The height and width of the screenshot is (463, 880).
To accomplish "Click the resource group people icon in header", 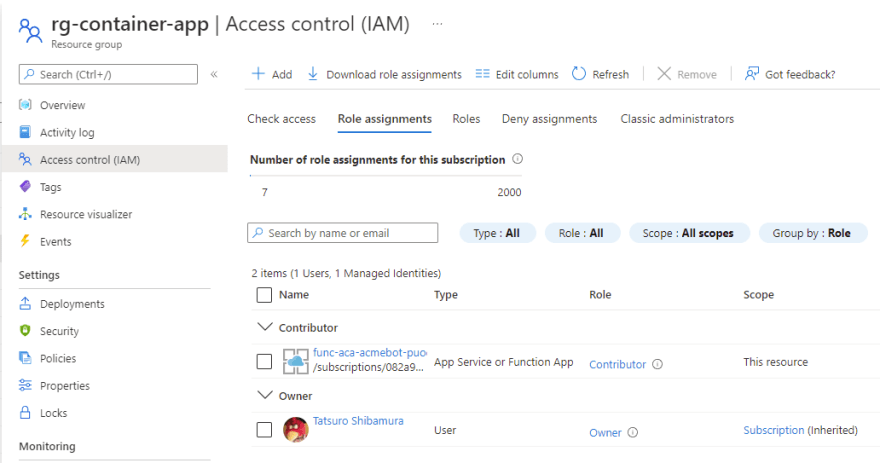I will pyautogui.click(x=30, y=30).
